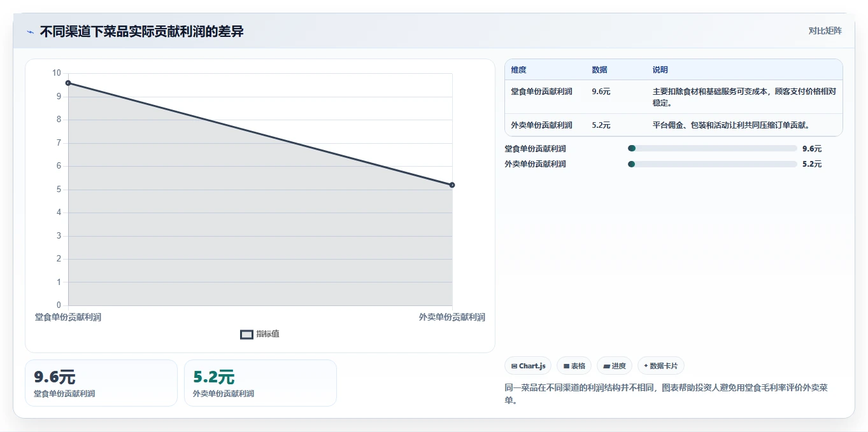The height and width of the screenshot is (432, 868).
Task: Click the icon in the Chart.js tag
Action: [x=514, y=366]
